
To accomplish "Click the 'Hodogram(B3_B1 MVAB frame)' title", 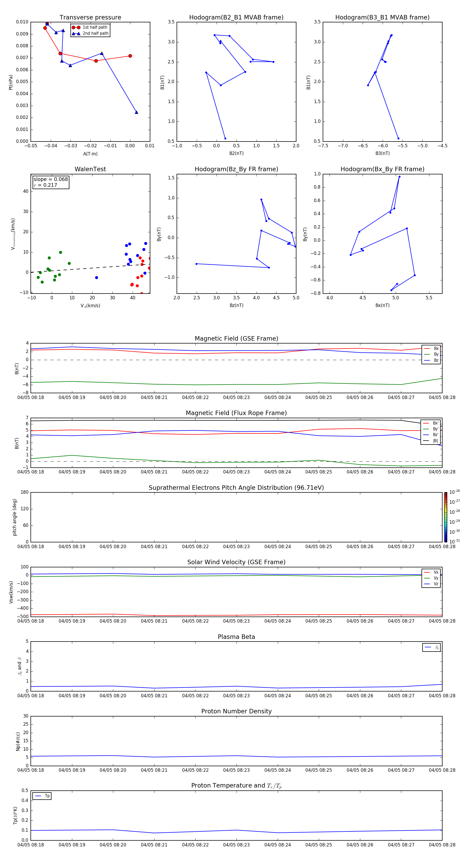I will (x=382, y=18).
